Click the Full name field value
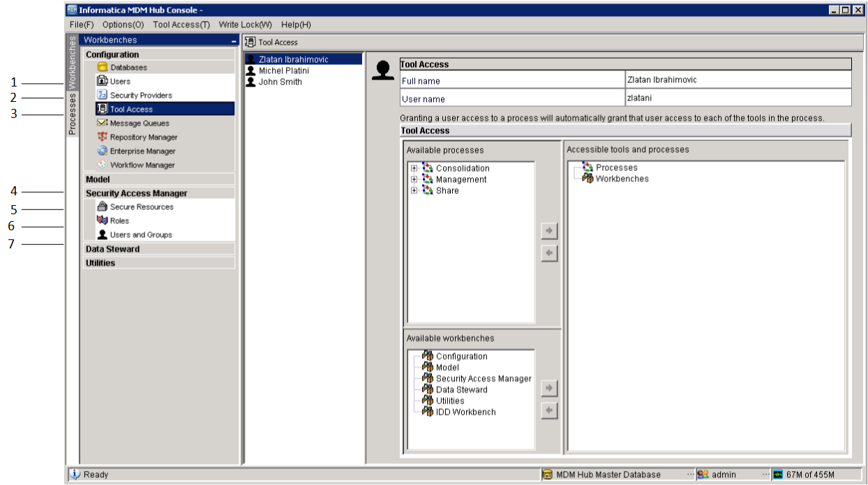The image size is (868, 485). 738,80
